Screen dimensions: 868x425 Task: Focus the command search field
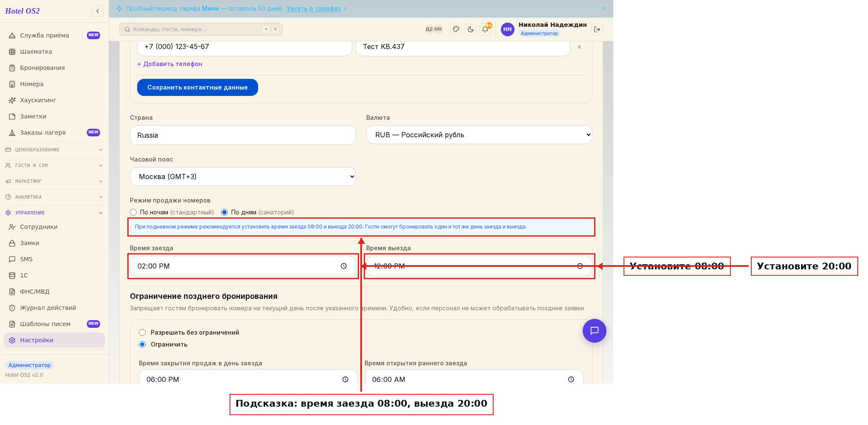coord(201,29)
